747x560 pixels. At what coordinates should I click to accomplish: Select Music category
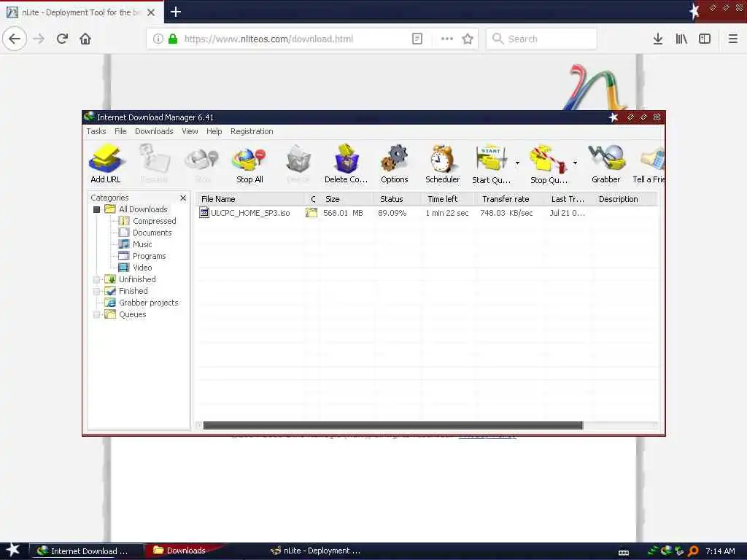click(142, 244)
